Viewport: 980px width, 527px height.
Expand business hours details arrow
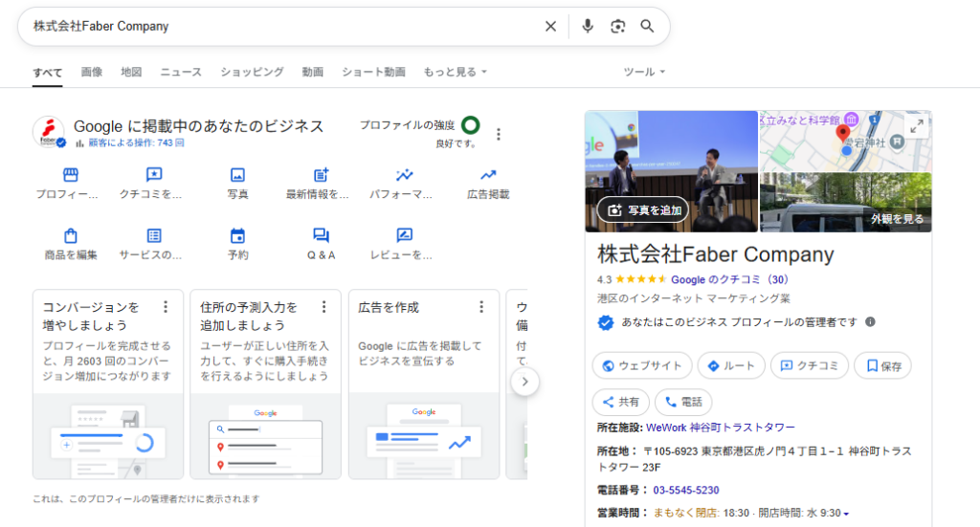pos(846,514)
